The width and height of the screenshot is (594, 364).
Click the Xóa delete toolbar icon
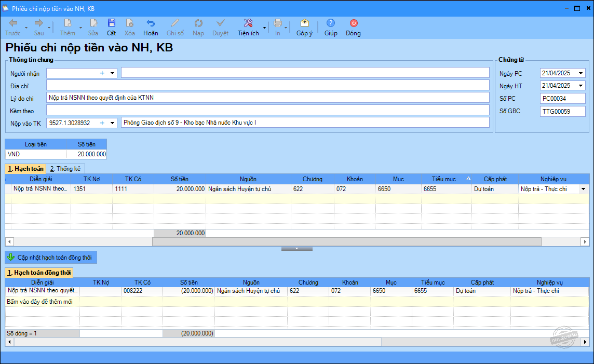coord(130,28)
